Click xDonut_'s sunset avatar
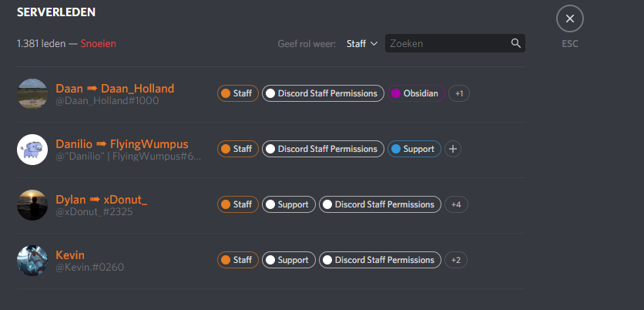 [32, 204]
